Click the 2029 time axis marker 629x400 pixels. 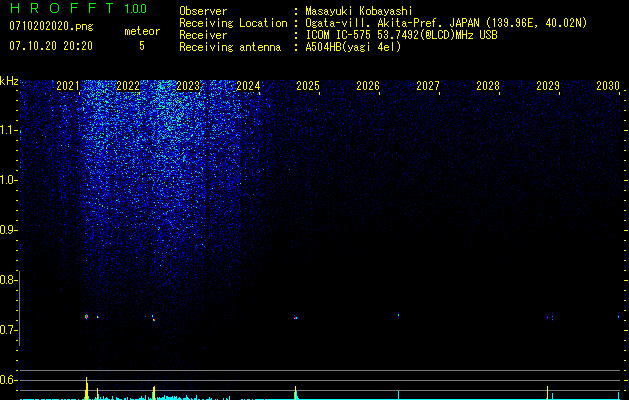(x=548, y=86)
